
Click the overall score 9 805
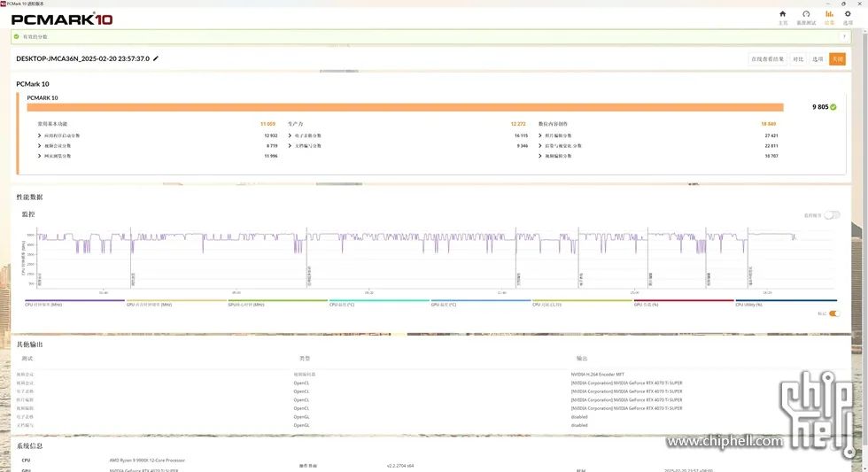(x=820, y=107)
